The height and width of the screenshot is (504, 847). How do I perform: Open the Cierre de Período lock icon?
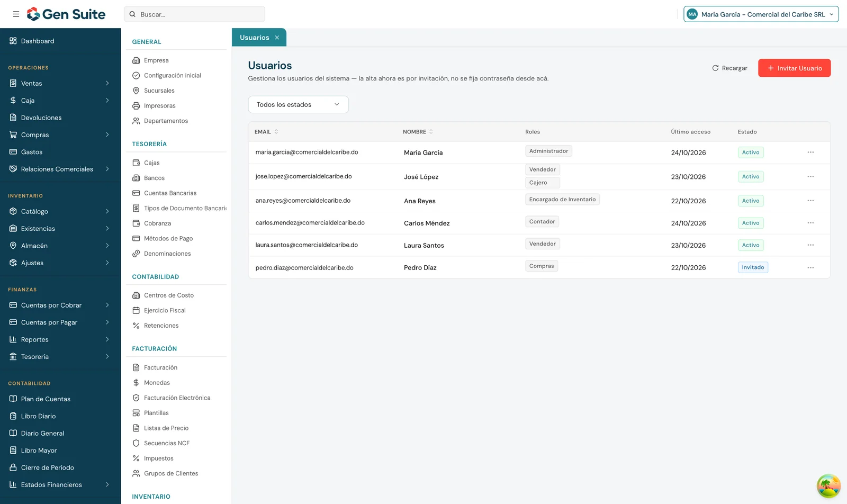pyautogui.click(x=13, y=467)
